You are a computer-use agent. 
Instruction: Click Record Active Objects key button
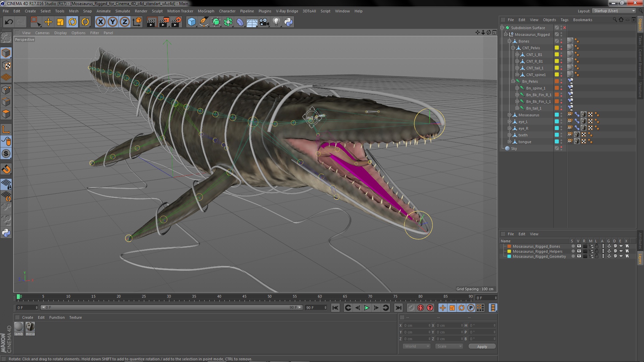(411, 308)
